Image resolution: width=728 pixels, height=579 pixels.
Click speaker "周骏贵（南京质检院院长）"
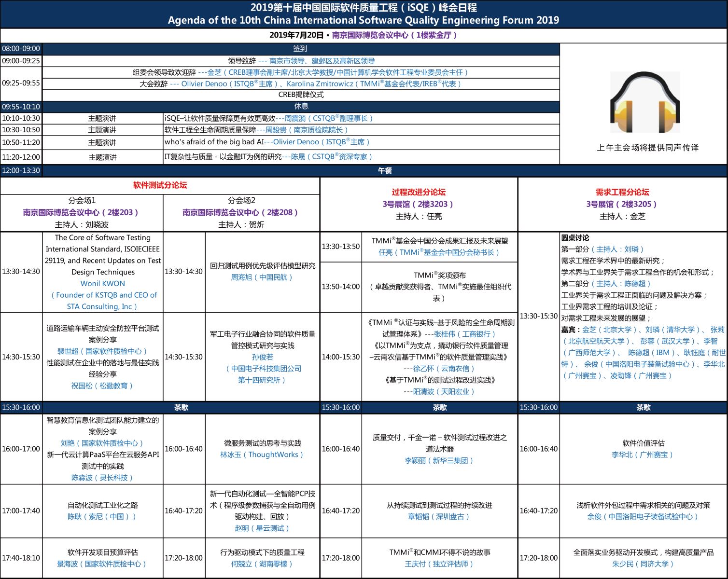307,130
